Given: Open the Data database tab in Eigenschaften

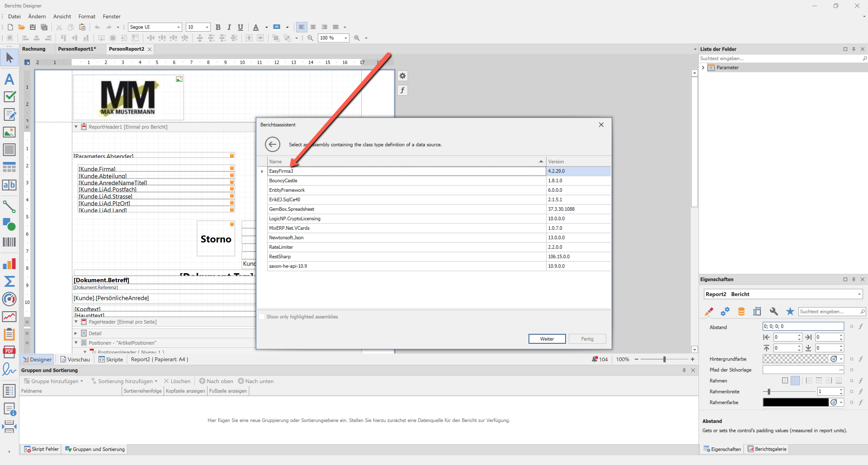Looking at the screenshot, I should click(741, 312).
